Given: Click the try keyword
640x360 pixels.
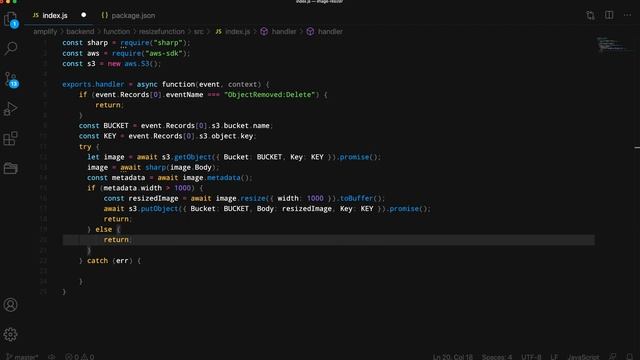Looking at the screenshot, I should point(85,147).
